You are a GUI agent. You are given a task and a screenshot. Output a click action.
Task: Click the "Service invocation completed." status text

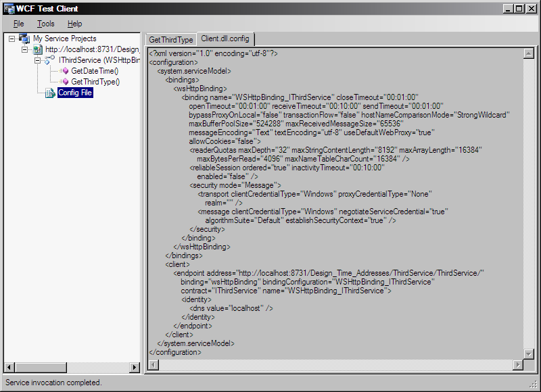click(x=53, y=383)
